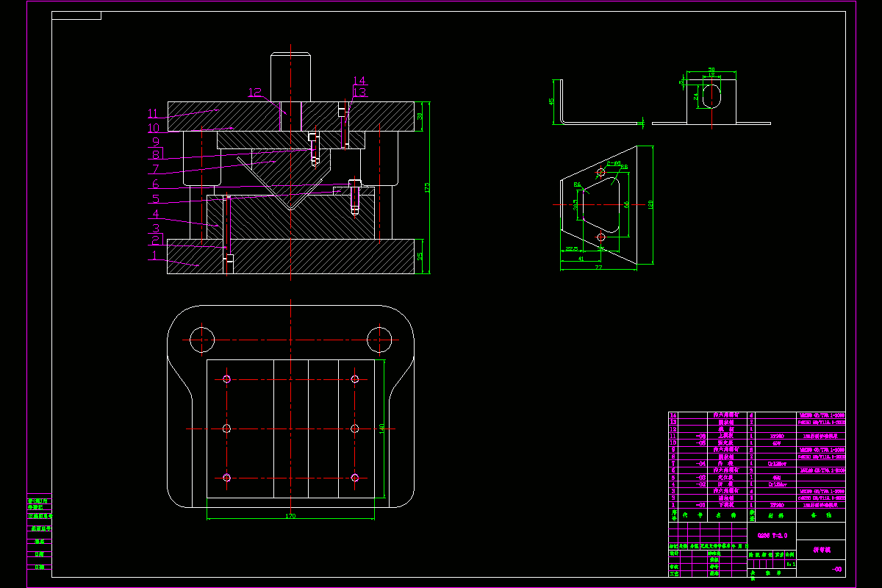Select the 45 height dimension of the bent part
The height and width of the screenshot is (588, 882).
point(551,101)
